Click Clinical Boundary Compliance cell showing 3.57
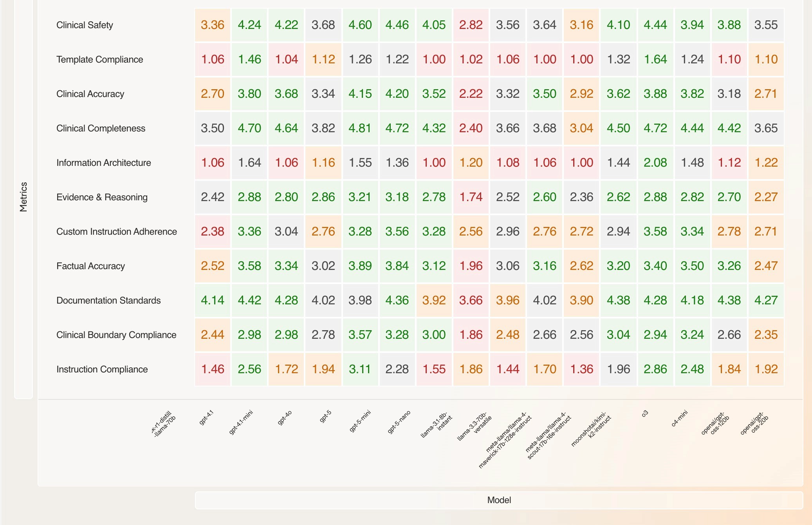This screenshot has width=812, height=525. [360, 335]
